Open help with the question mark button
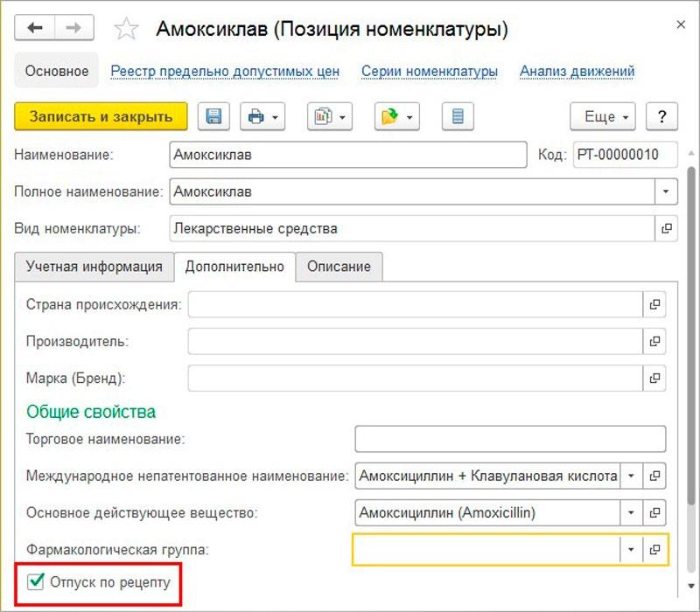The width and height of the screenshot is (700, 612). pos(662,116)
